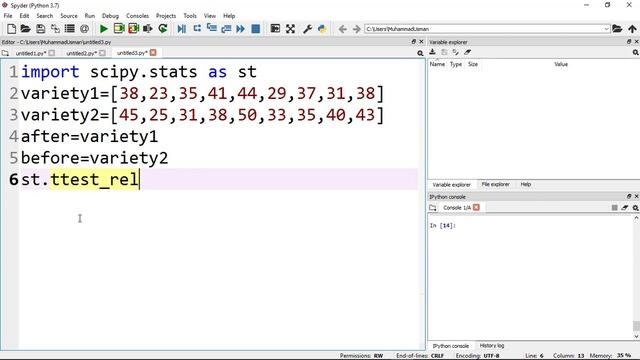The height and width of the screenshot is (360, 640).
Task: Click in the working directory path field
Action: pyautogui.click(x=483, y=29)
